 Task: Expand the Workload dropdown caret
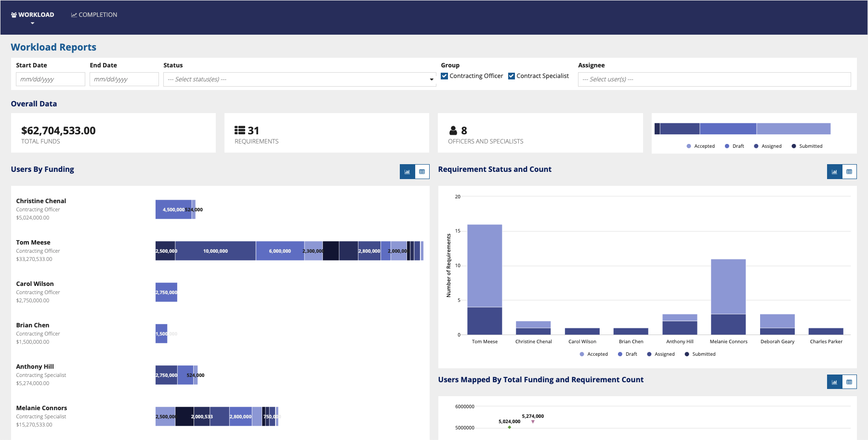tap(32, 23)
